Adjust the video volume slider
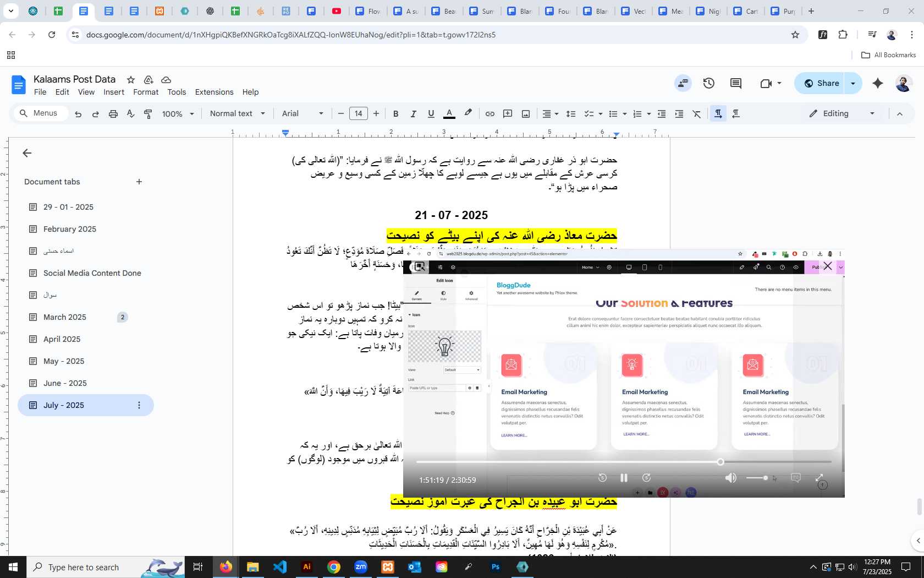 [x=757, y=478]
